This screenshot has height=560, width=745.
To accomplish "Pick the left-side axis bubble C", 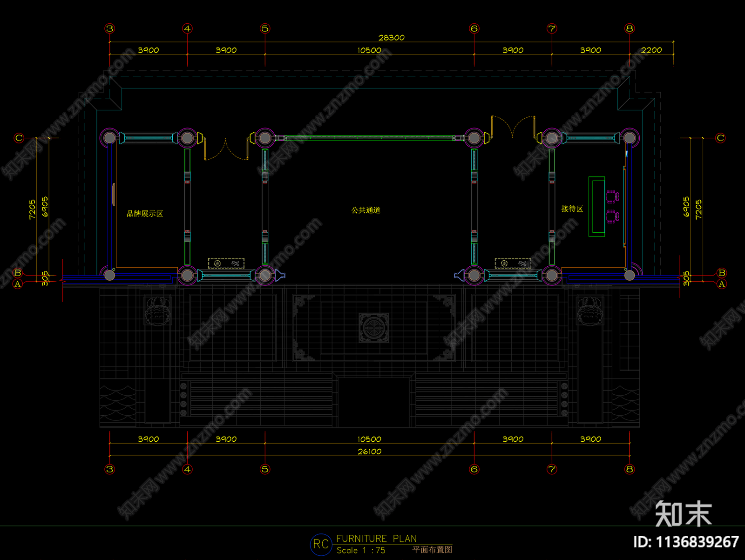I will coord(19,138).
